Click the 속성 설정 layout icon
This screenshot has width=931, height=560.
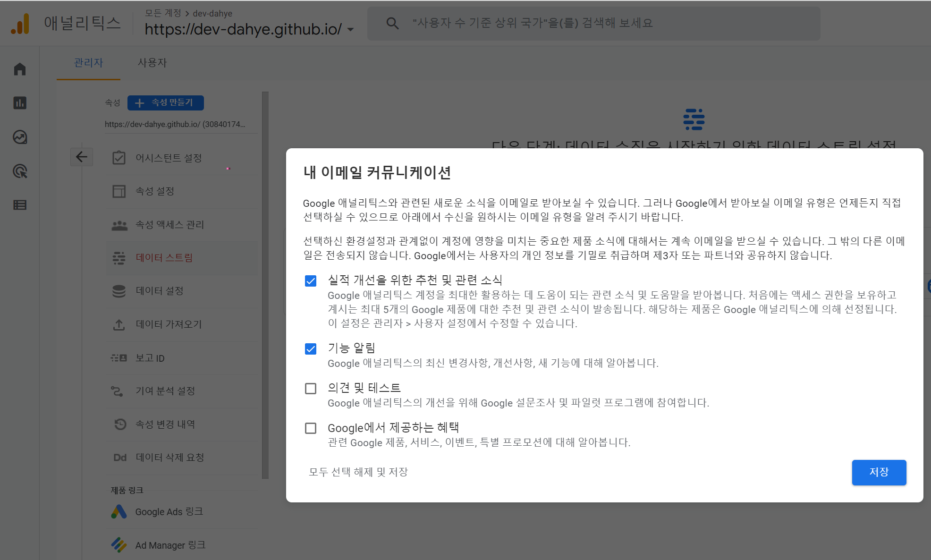coord(119,191)
